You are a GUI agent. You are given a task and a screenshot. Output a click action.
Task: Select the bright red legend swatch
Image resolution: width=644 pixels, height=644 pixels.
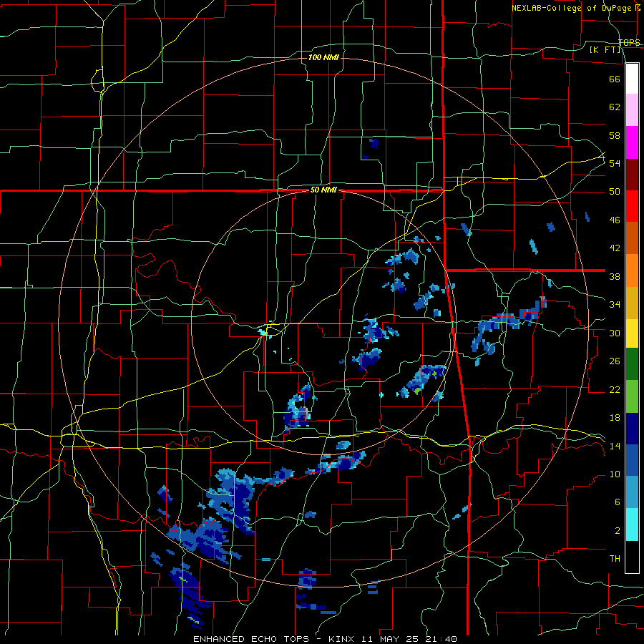tap(632, 206)
